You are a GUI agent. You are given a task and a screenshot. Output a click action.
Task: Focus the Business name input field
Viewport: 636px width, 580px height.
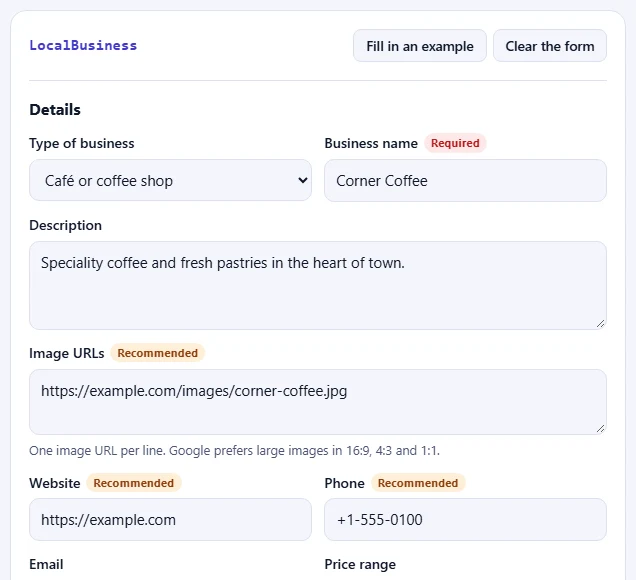pos(465,180)
